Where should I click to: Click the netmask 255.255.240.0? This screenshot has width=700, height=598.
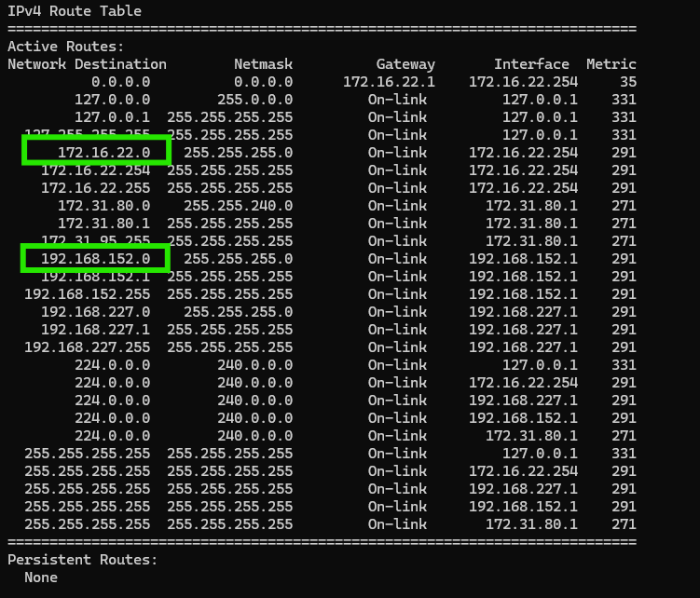point(239,206)
